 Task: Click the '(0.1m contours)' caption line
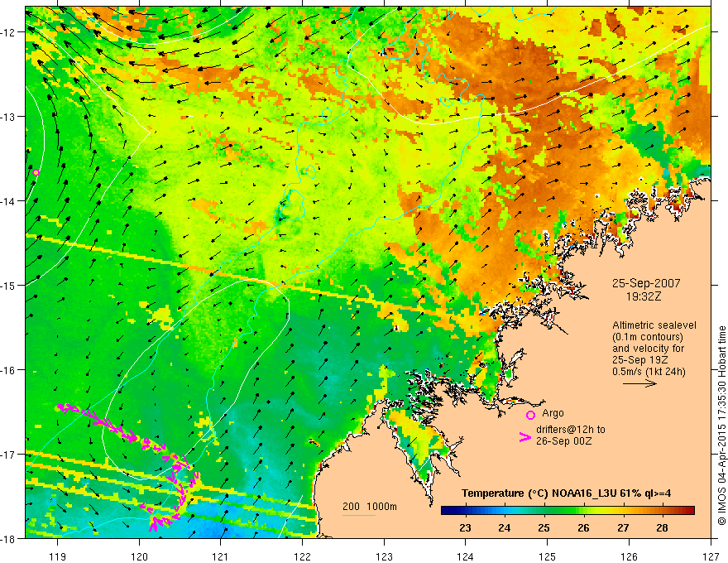(648, 337)
